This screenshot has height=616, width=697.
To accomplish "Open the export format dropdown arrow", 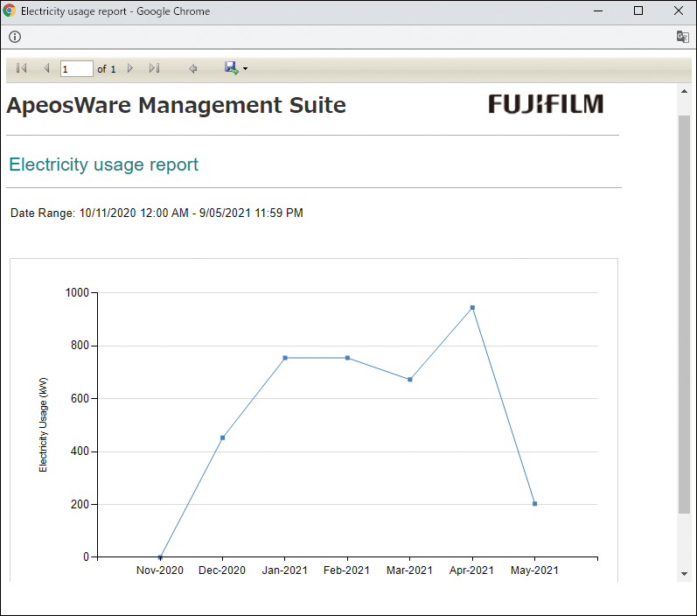I will pyautogui.click(x=246, y=69).
